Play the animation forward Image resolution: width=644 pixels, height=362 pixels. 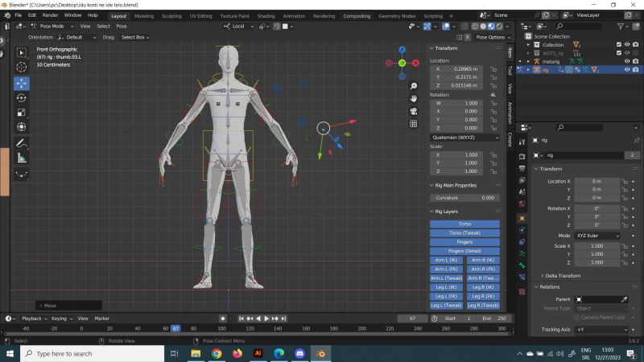pyautogui.click(x=266, y=319)
